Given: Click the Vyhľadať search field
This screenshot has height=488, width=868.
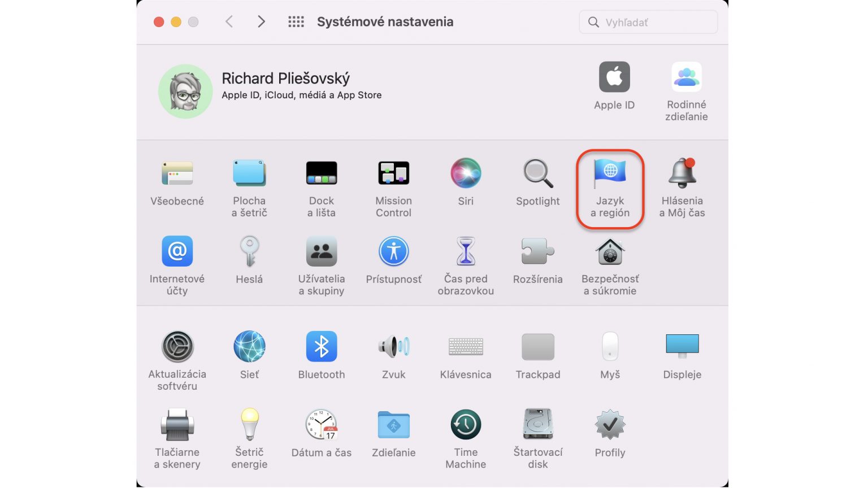Looking at the screenshot, I should point(648,22).
